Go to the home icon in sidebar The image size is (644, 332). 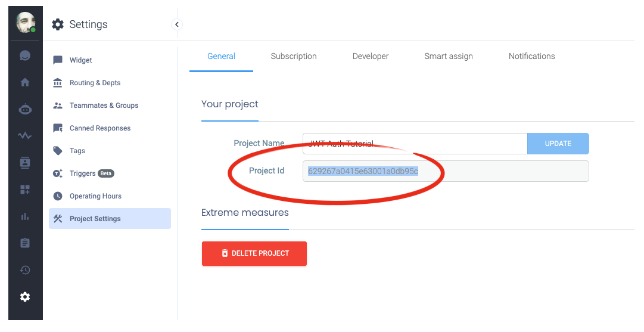pos(25,82)
